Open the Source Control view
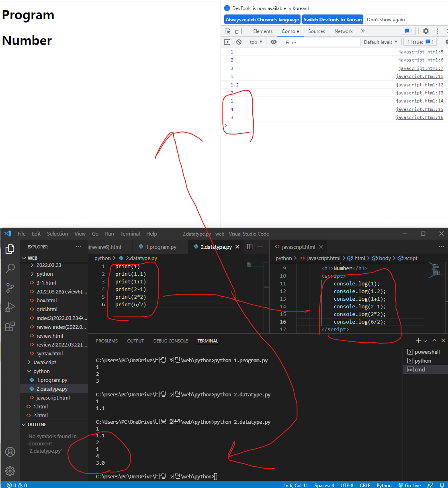Viewport: 448px width, 488px height. 10,287
